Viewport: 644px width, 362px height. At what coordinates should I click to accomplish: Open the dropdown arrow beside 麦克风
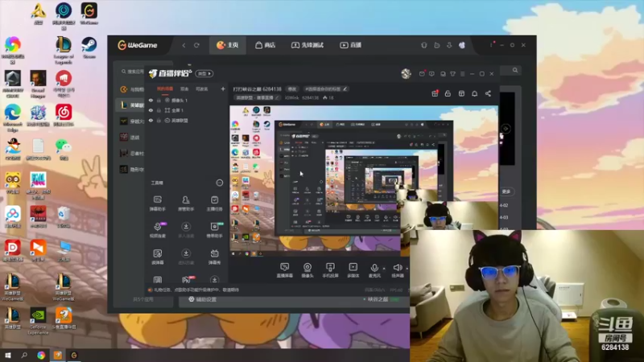tap(384, 269)
